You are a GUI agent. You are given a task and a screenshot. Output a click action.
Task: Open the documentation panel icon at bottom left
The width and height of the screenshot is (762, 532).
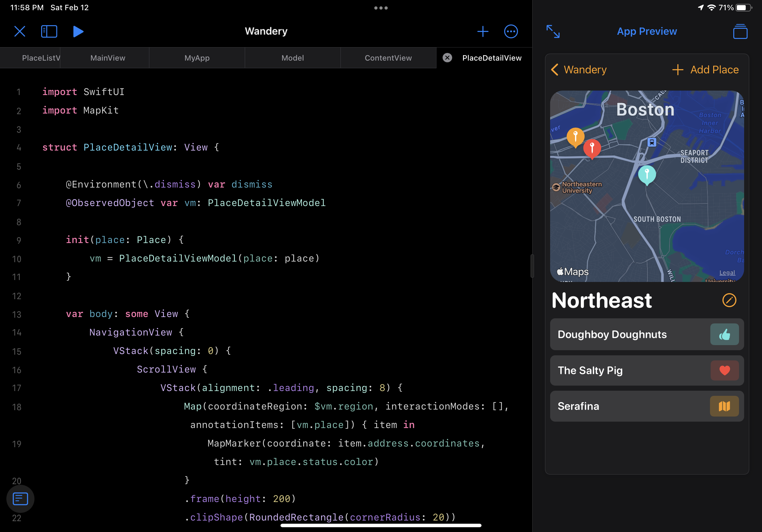20,499
